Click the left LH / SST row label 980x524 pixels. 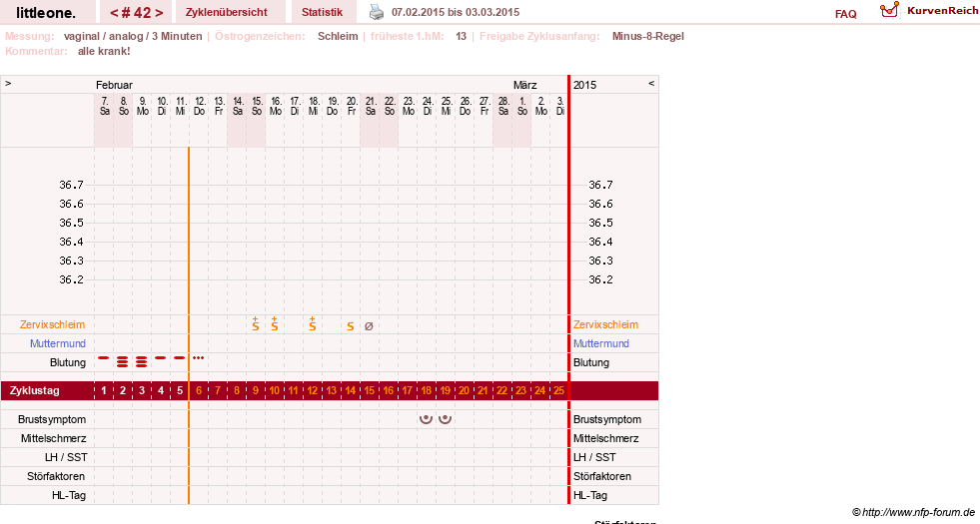pos(66,457)
